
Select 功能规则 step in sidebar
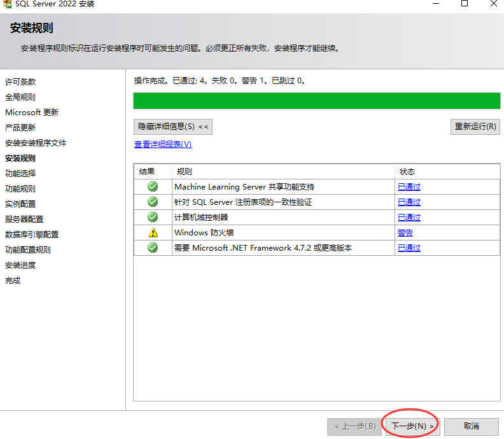[20, 189]
